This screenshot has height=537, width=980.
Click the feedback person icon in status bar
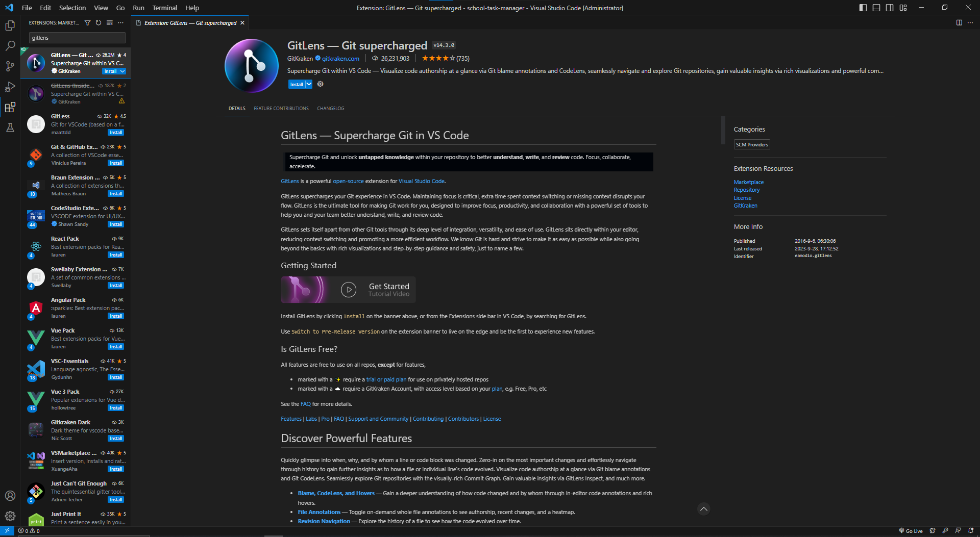pos(958,531)
